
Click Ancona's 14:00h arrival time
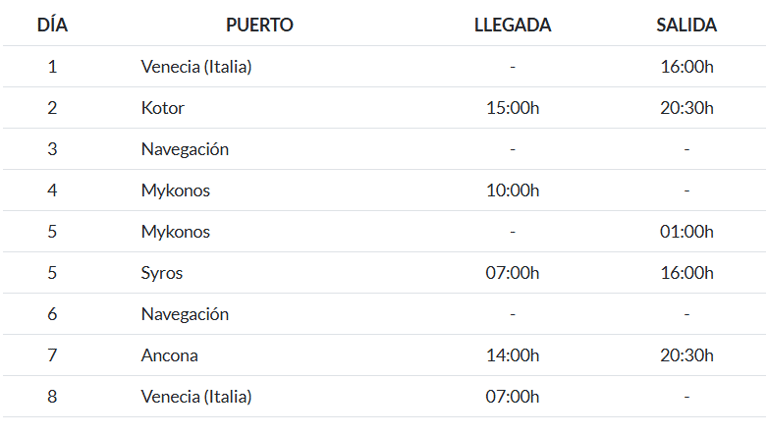click(x=512, y=355)
